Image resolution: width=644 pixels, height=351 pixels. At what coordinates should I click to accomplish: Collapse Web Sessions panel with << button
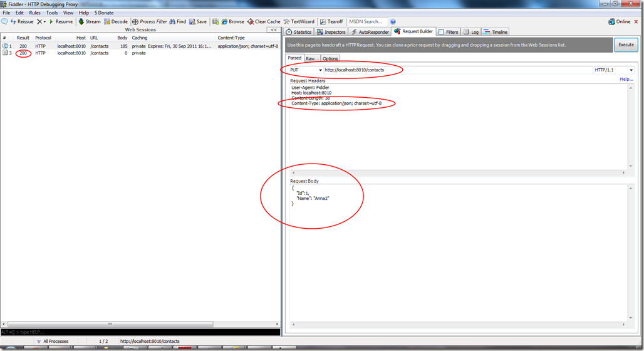[x=274, y=29]
